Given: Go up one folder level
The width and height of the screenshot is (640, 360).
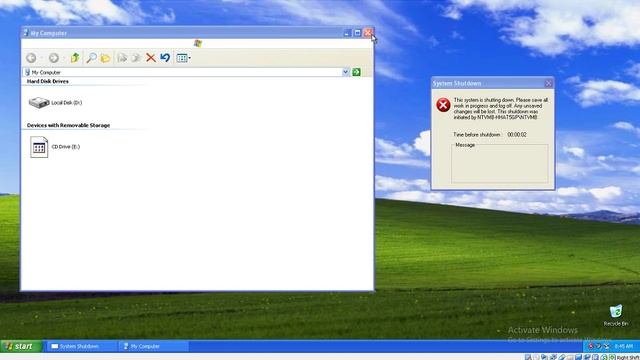Looking at the screenshot, I should [75, 58].
